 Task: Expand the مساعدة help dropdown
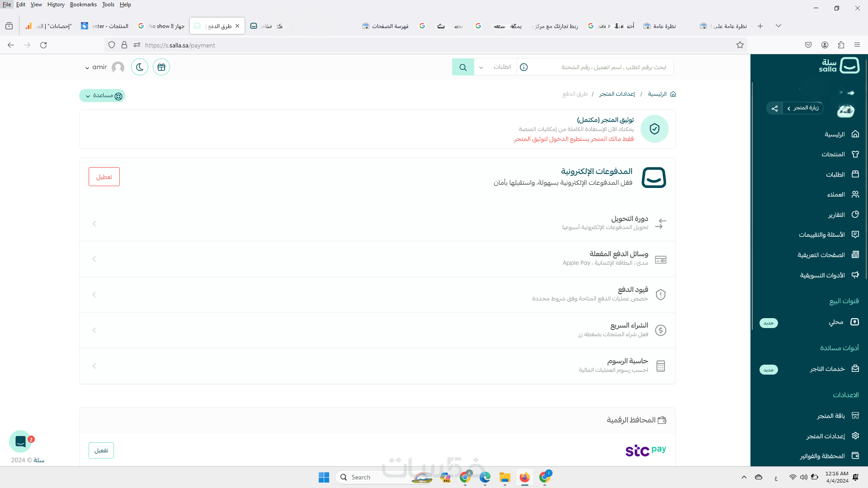coord(102,96)
